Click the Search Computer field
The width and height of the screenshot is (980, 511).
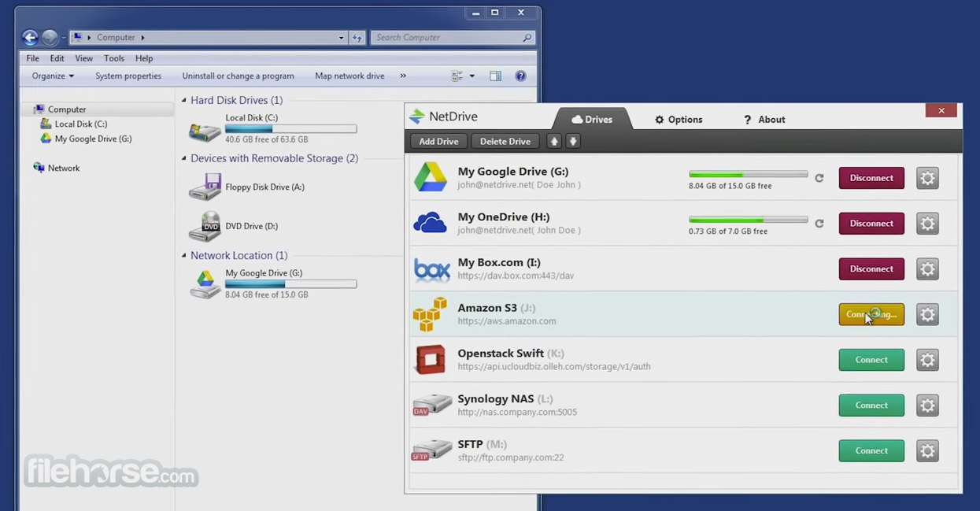coord(453,38)
